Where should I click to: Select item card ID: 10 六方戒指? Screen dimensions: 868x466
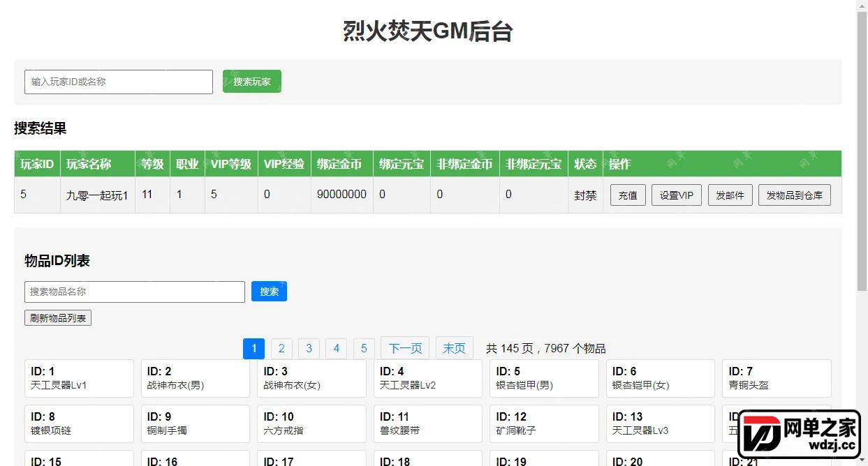[311, 423]
